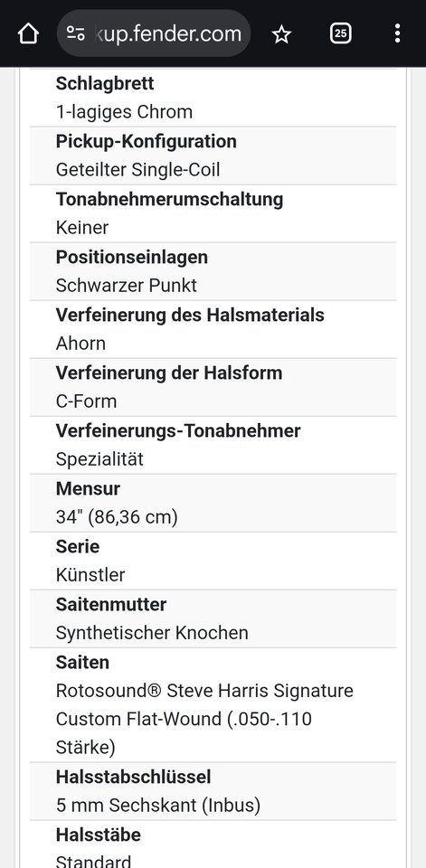The image size is (426, 868).
Task: Select the Verfeinerungs-Tonabnehmer heading
Action: coord(178,430)
